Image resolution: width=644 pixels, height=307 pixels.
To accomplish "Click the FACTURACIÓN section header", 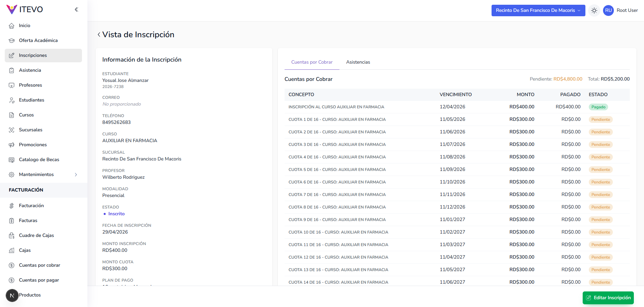I will point(26,190).
